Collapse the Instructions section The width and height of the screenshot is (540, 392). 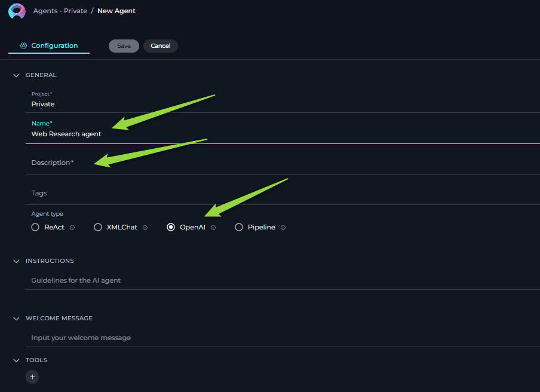tap(17, 261)
